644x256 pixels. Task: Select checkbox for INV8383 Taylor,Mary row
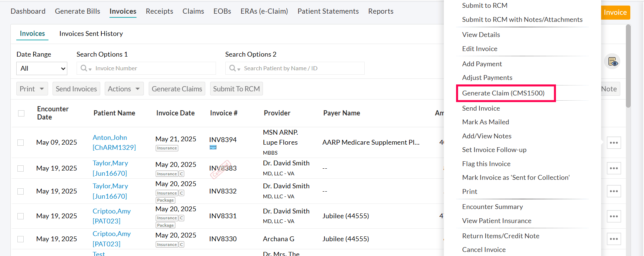21,168
